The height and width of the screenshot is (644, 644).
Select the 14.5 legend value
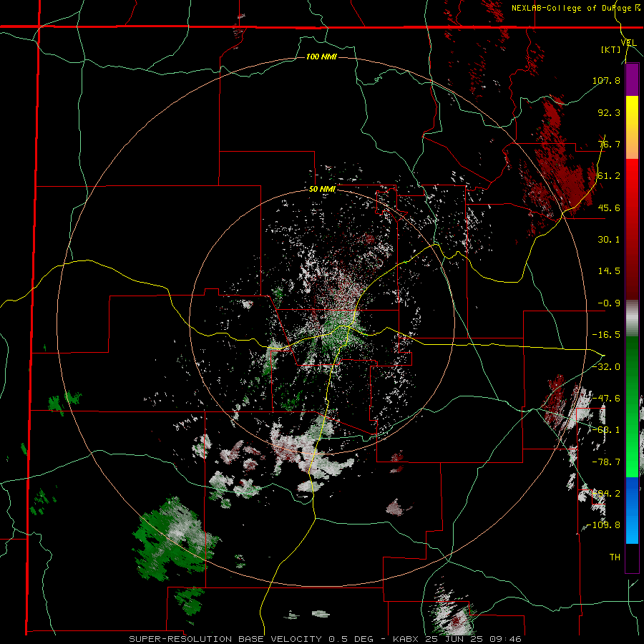point(609,271)
